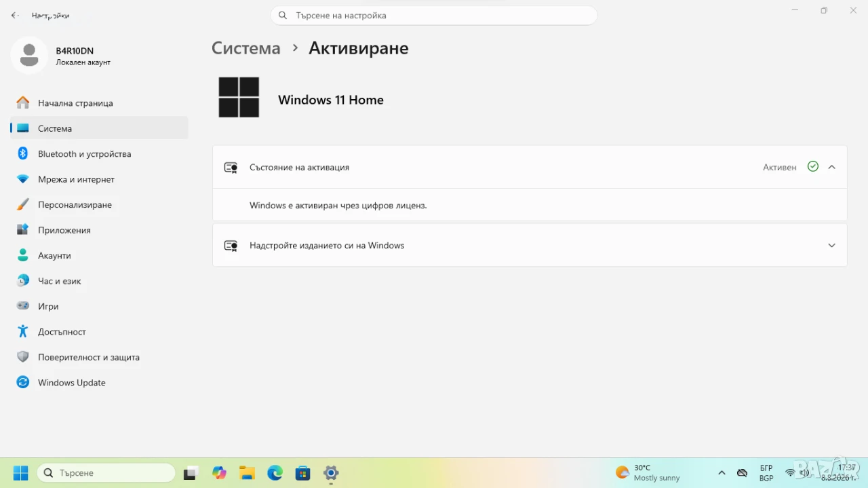Viewport: 868px width, 488px height.
Task: Click Система in the breadcrumb
Action: (x=246, y=48)
